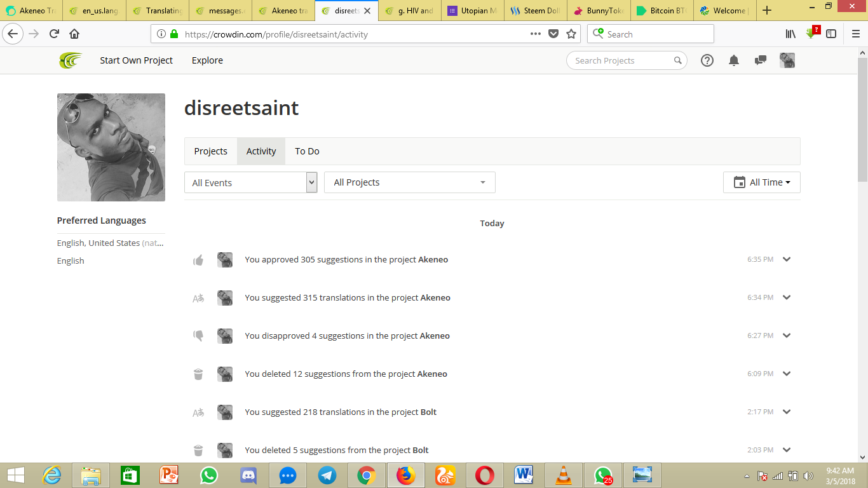Open the messages chat icon
This screenshot has width=868, height=488.
pyautogui.click(x=760, y=60)
